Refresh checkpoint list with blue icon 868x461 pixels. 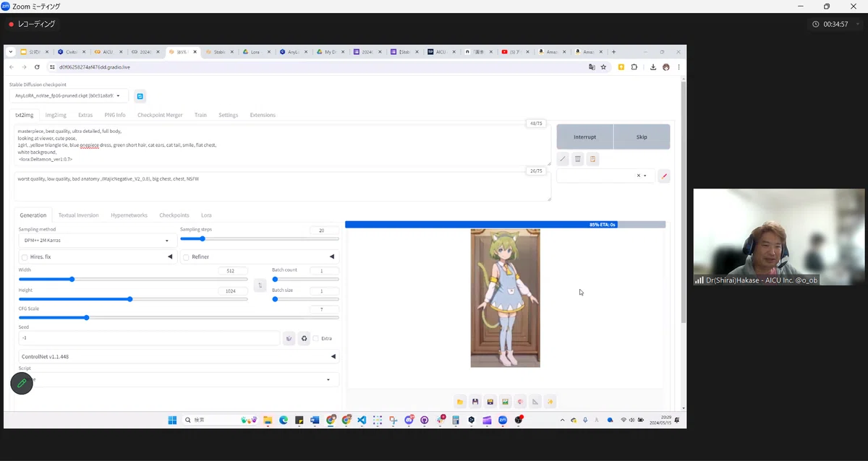(x=140, y=95)
